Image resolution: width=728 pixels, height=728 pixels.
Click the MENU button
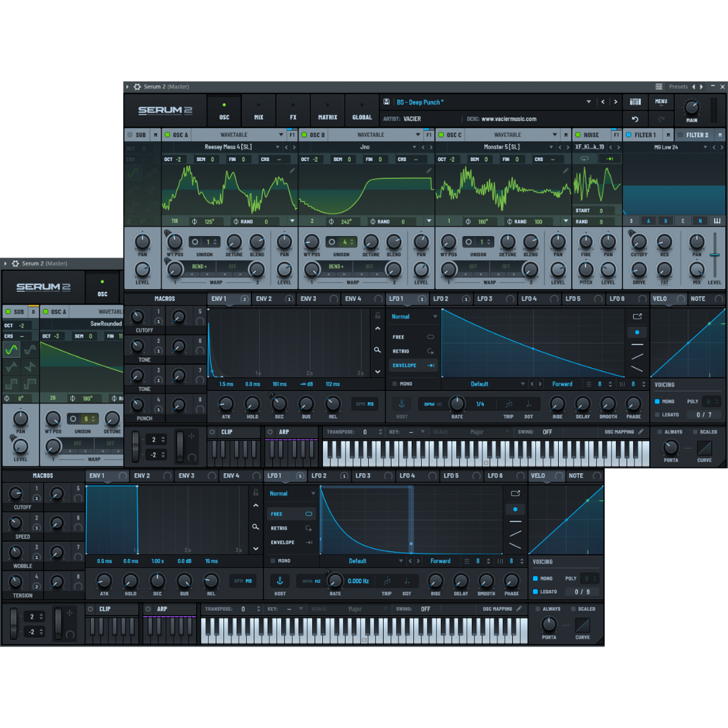point(661,102)
